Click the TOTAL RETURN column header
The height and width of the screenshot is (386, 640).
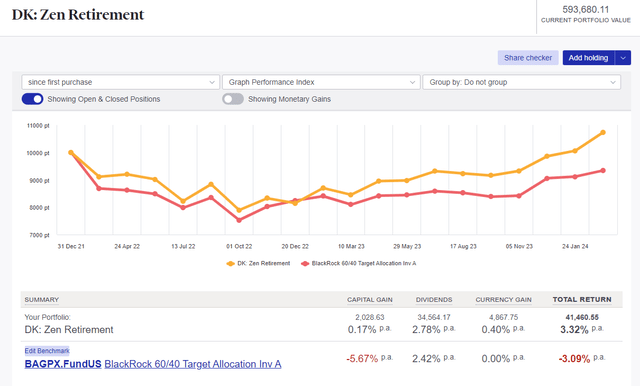tap(582, 299)
